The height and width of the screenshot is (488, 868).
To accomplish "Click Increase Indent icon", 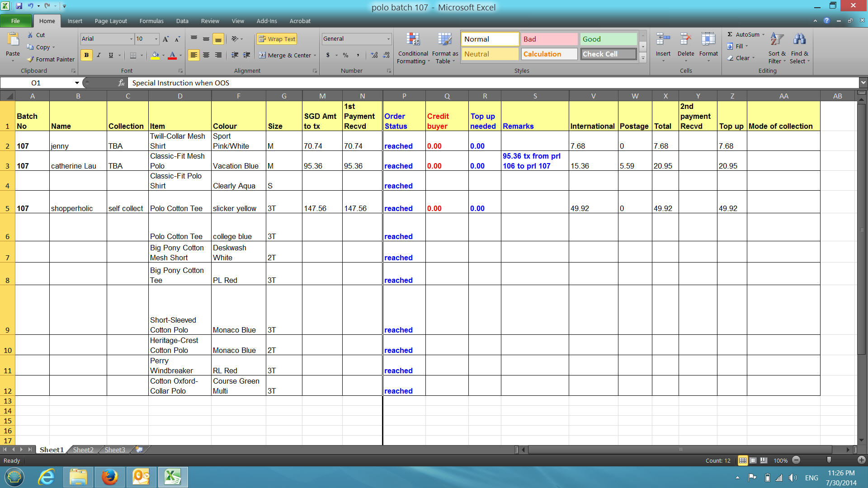I will click(x=247, y=55).
